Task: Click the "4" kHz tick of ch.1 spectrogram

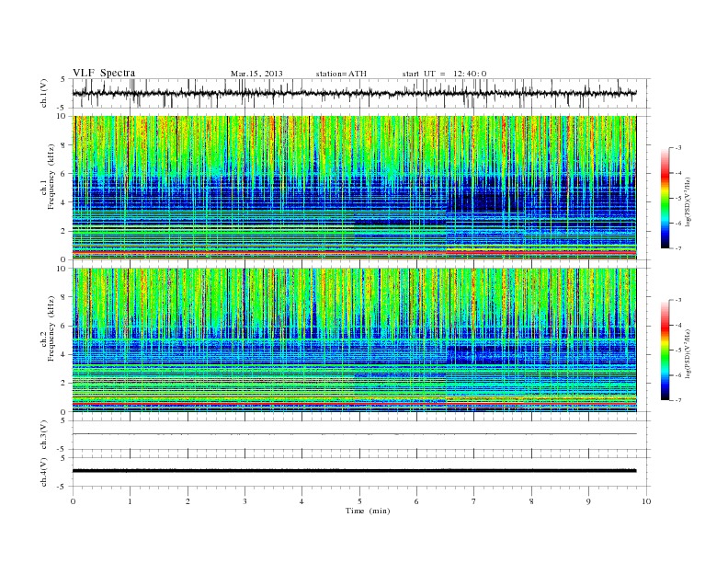Action: pos(63,202)
